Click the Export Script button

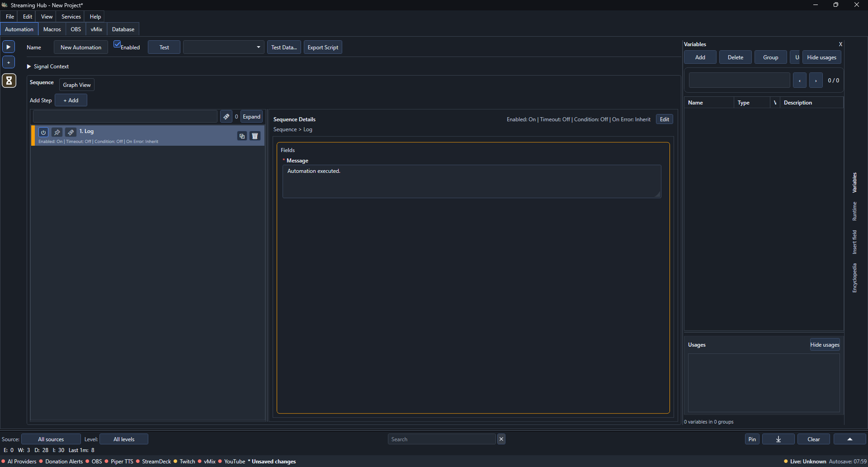click(x=323, y=47)
